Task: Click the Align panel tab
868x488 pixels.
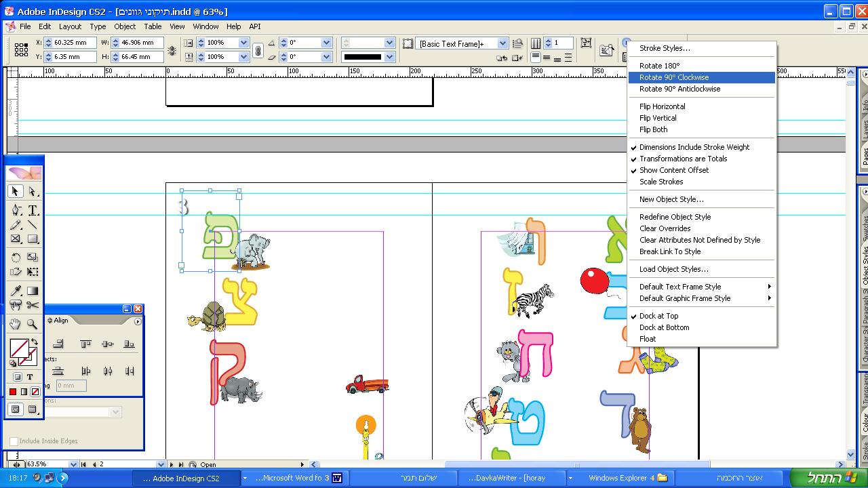Action: [60, 321]
